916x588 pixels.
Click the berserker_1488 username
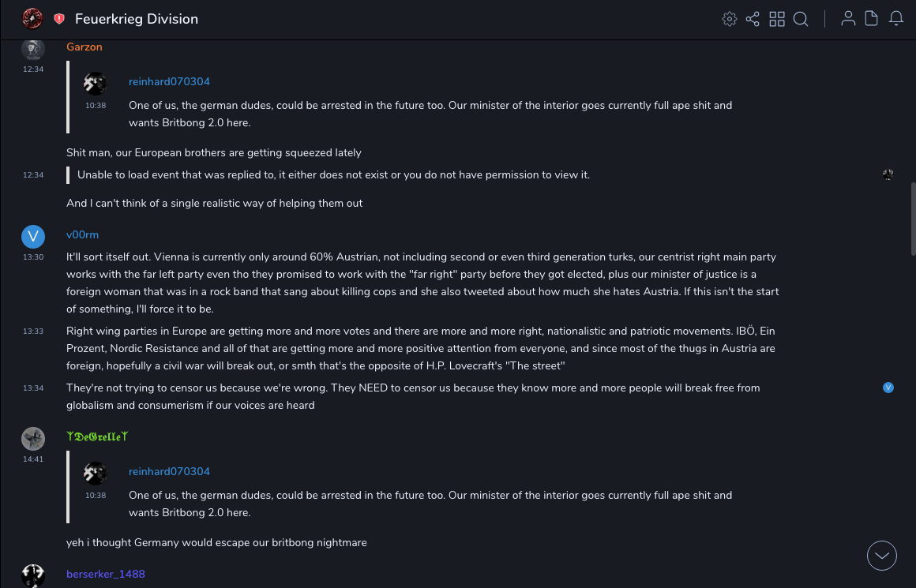[106, 574]
